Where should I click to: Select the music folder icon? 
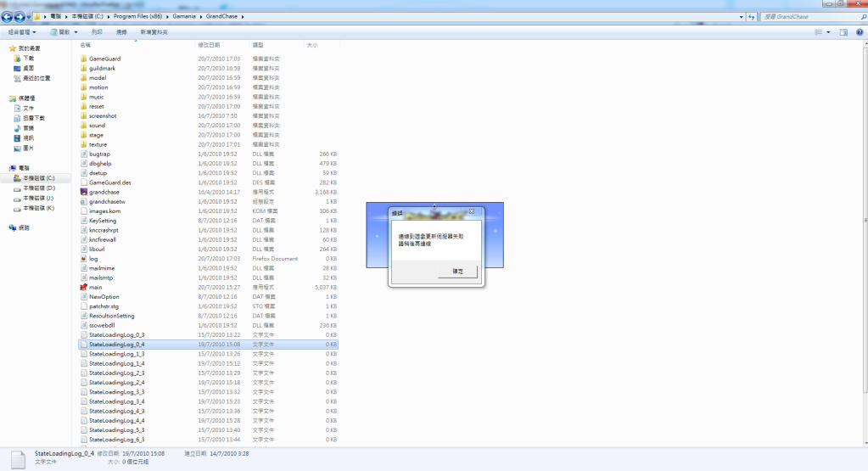click(84, 97)
